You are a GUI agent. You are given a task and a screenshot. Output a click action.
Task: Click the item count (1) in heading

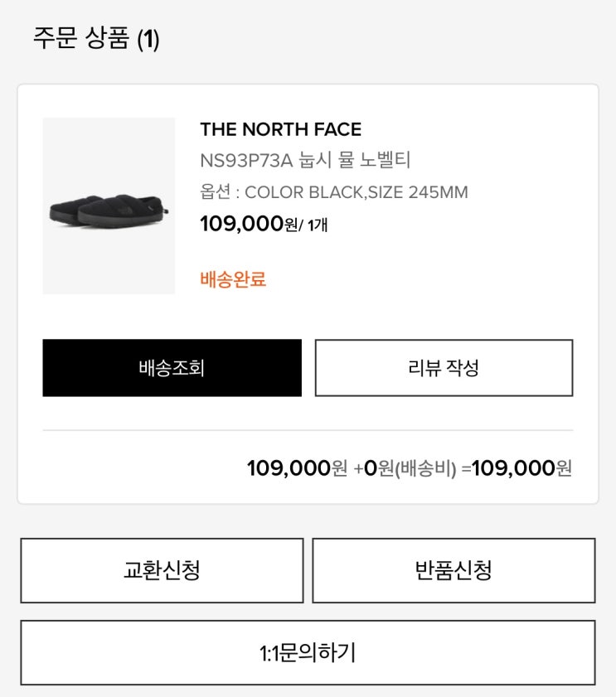[x=148, y=40]
